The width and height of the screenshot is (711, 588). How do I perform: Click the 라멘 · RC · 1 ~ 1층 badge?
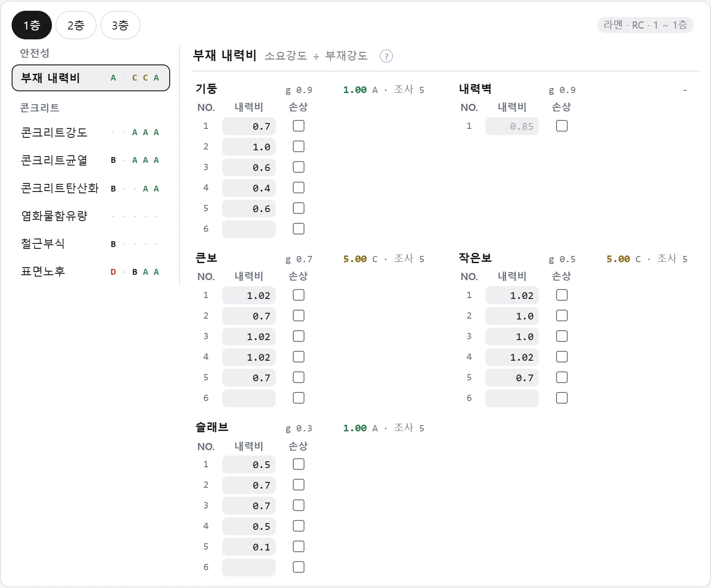(x=645, y=25)
